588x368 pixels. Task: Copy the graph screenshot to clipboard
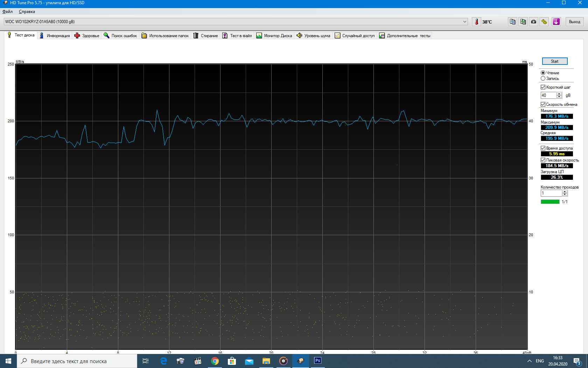click(x=523, y=22)
